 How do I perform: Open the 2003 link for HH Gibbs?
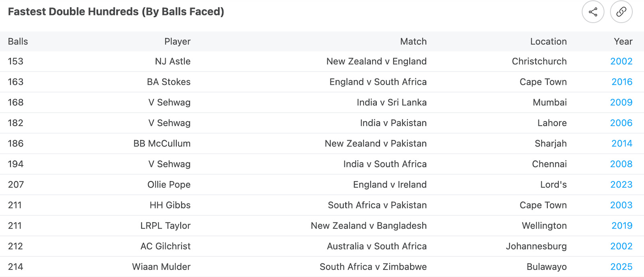coord(621,205)
